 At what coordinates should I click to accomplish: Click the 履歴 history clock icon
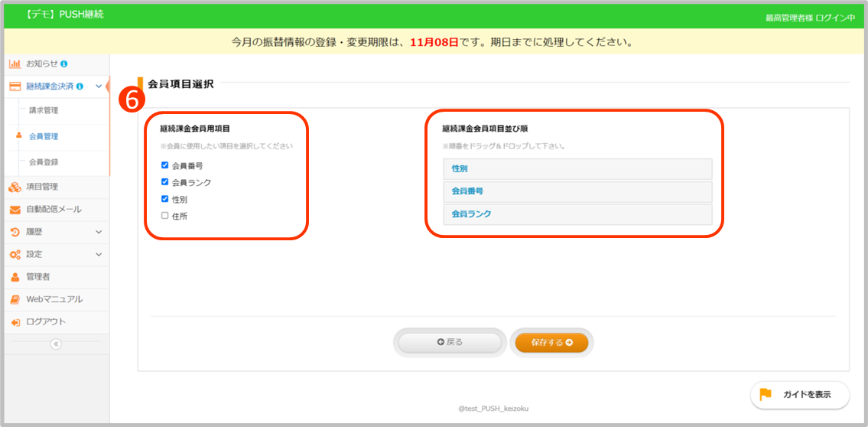pos(15,232)
